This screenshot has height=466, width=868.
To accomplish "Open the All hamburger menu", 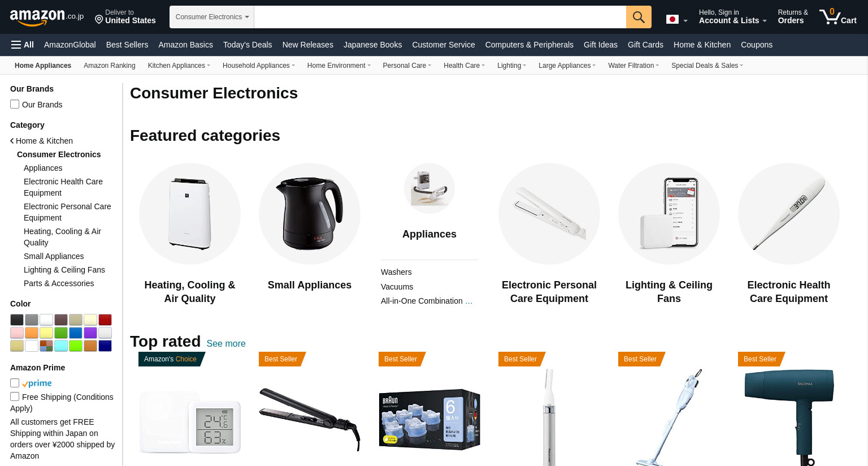I will coord(23,45).
